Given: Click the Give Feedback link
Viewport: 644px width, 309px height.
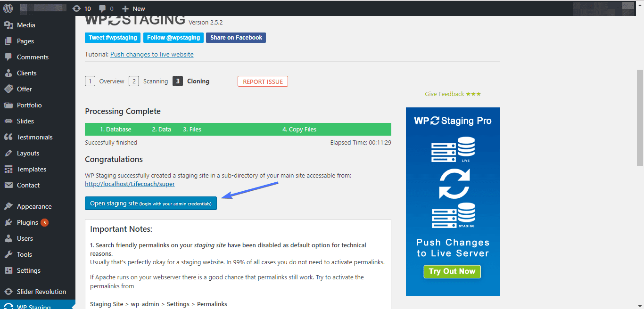Looking at the screenshot, I should click(x=453, y=94).
